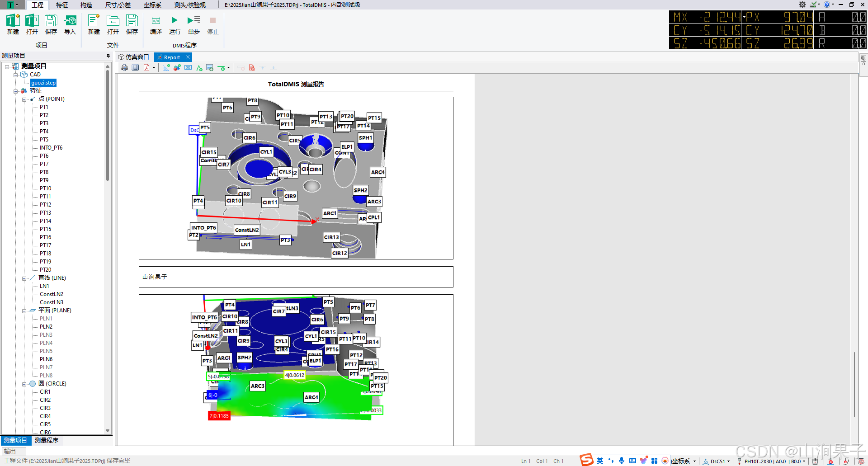The height and width of the screenshot is (466, 868).
Task: Switch to the 特征 ribbon tab
Action: (62, 5)
